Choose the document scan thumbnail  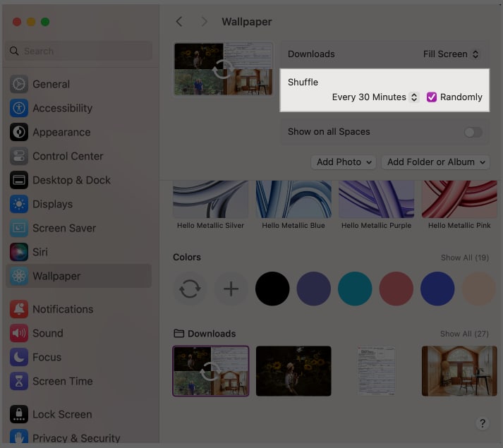376,371
